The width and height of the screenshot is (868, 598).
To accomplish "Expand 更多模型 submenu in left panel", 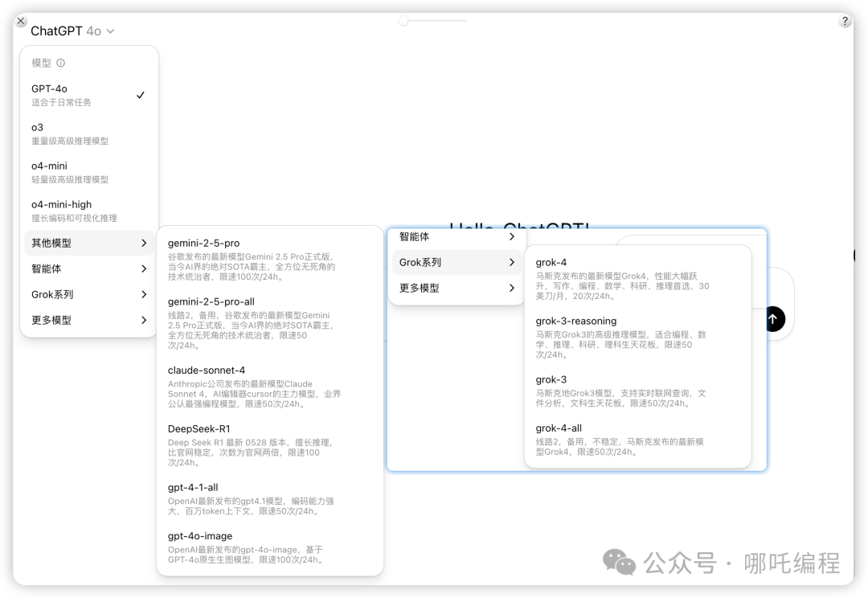I will pyautogui.click(x=88, y=320).
